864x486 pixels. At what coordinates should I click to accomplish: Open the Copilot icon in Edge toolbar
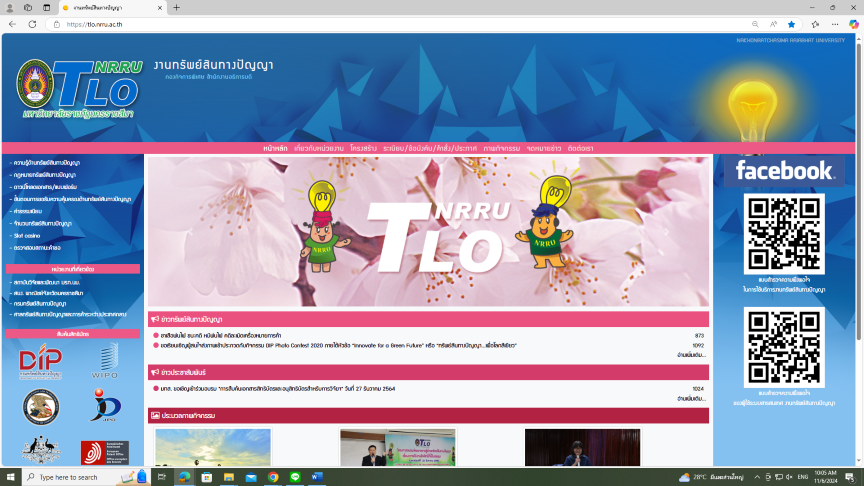853,24
